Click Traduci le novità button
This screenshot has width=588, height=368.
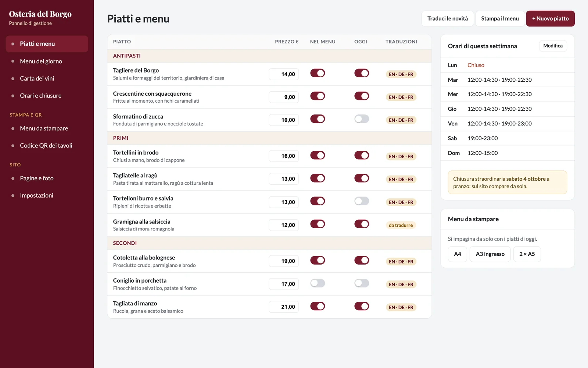tap(447, 18)
